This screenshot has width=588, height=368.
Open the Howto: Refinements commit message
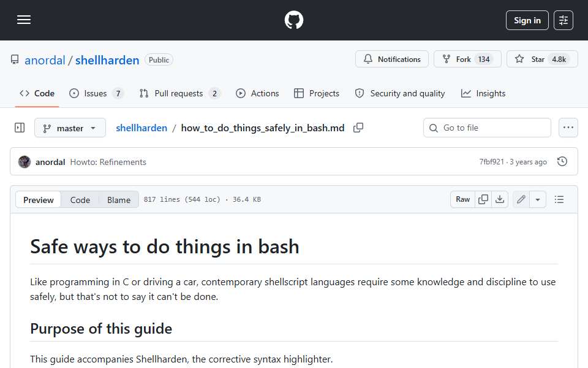click(108, 162)
